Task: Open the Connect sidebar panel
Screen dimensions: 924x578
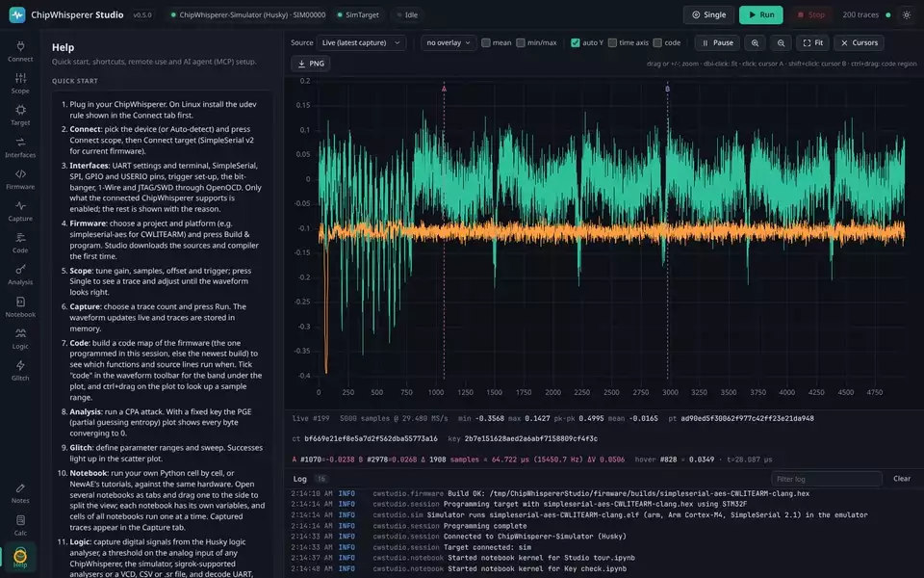Action: point(20,51)
